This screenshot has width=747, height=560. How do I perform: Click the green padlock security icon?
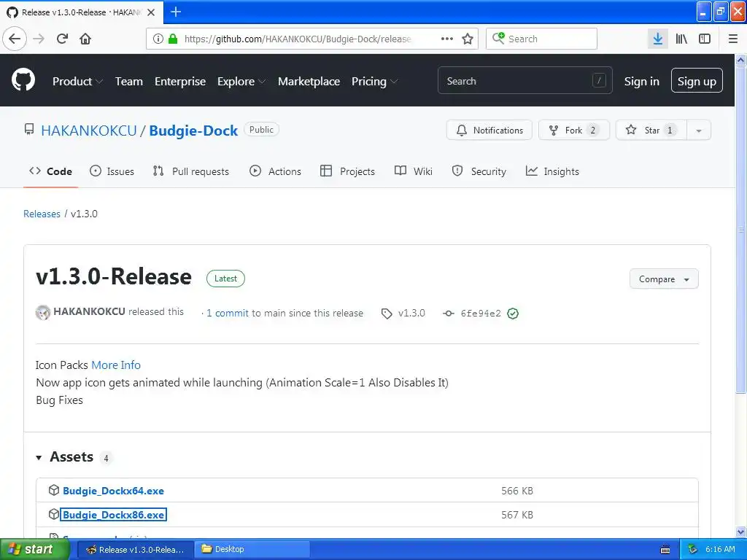pos(173,39)
